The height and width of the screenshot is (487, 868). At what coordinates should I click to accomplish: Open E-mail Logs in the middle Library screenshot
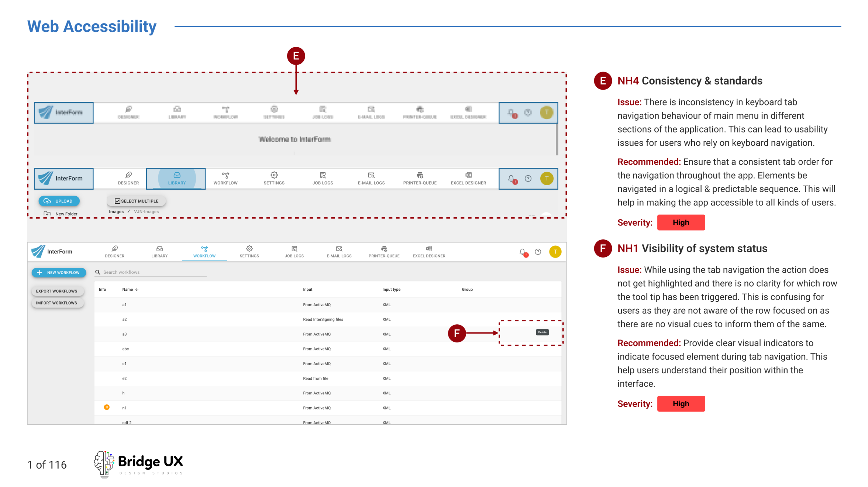(371, 179)
